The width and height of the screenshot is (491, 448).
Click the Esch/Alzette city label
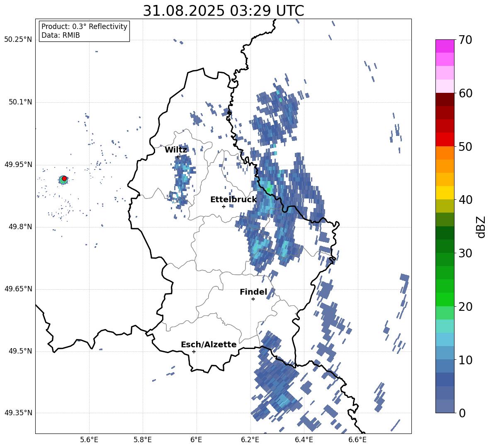coord(209,344)
